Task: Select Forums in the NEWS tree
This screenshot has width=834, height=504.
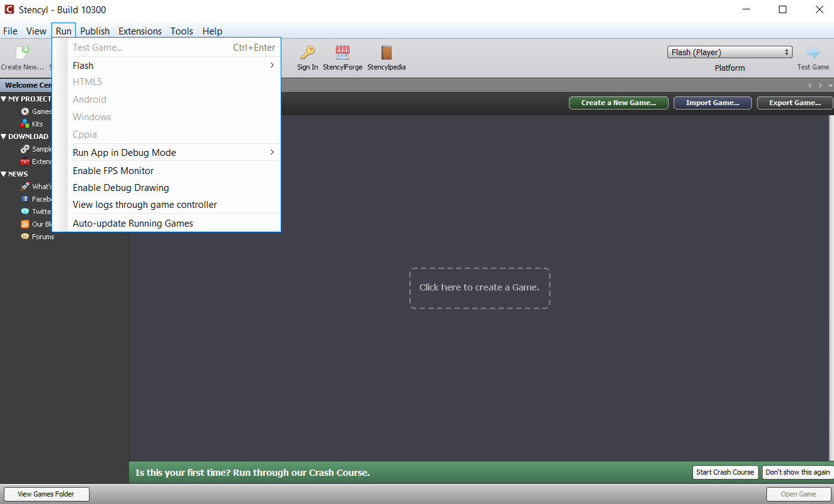Action: pyautogui.click(x=43, y=237)
